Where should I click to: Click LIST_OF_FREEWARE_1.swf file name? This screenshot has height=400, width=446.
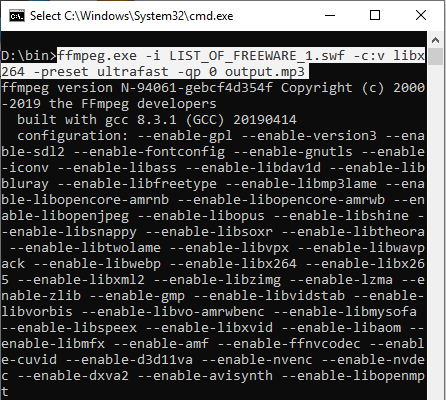coord(257,56)
